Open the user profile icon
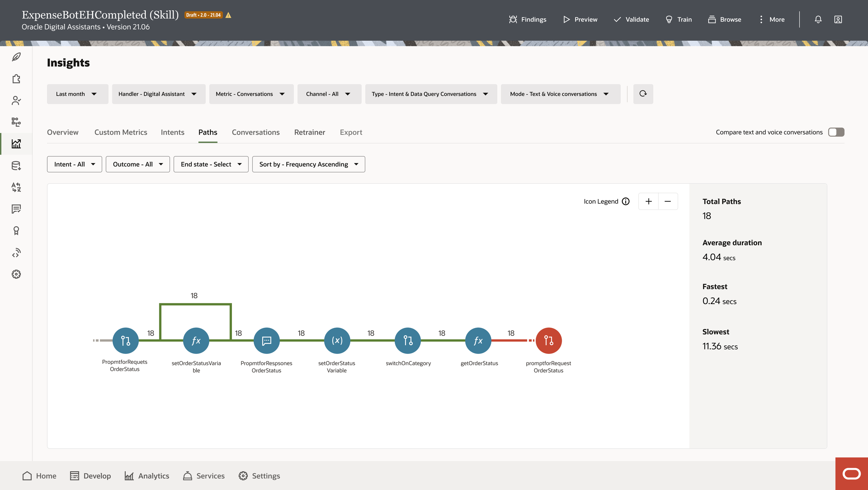868x490 pixels. coord(838,19)
